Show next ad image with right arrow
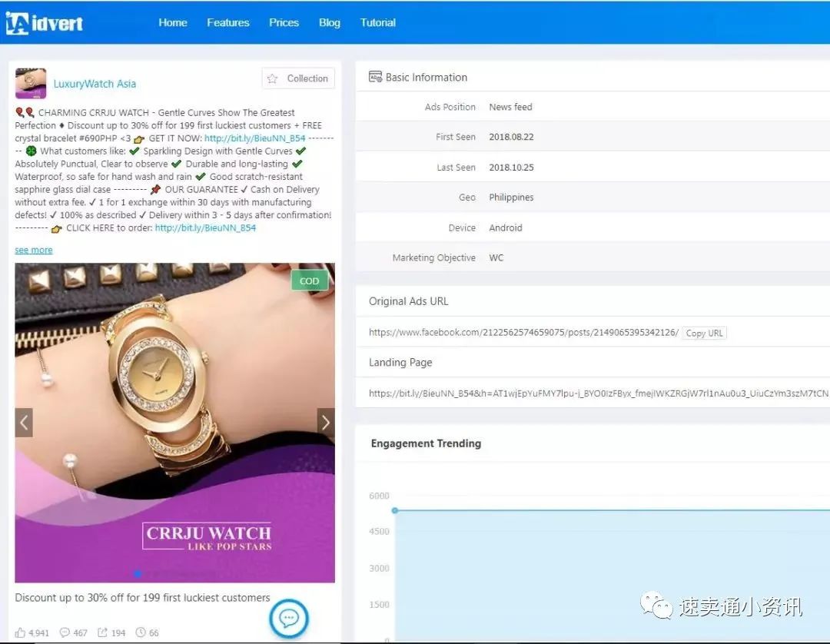This screenshot has width=830, height=644. [x=326, y=422]
